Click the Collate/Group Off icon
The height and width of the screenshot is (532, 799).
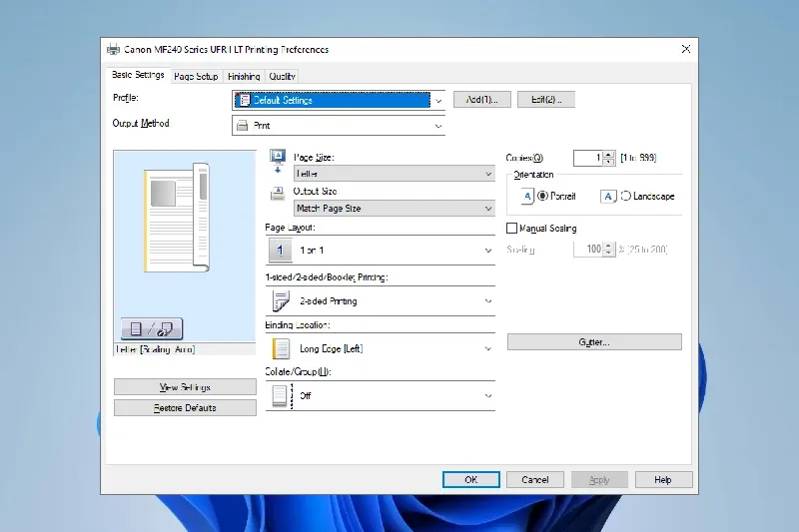(281, 395)
